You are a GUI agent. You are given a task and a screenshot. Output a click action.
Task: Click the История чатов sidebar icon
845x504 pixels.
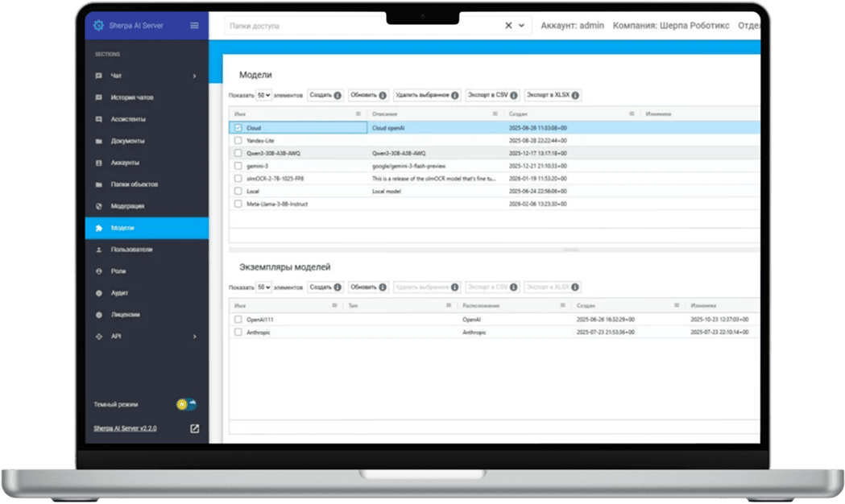[x=98, y=97]
